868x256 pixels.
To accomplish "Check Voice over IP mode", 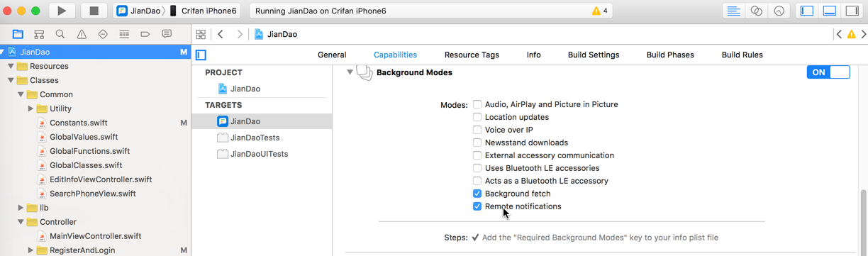I will pos(477,130).
